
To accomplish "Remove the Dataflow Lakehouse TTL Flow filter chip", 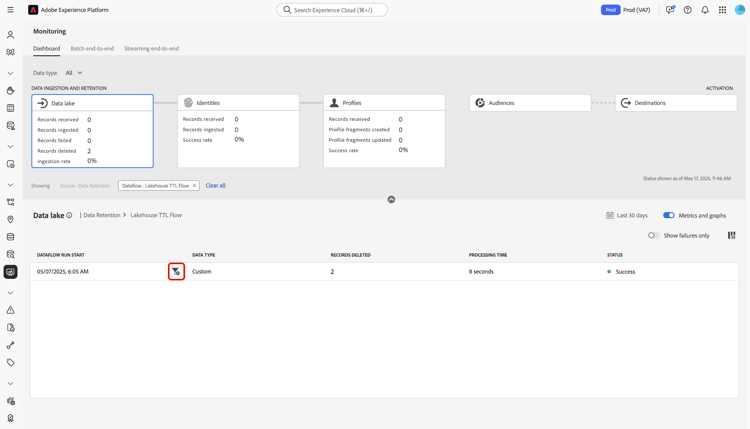I will click(x=194, y=186).
